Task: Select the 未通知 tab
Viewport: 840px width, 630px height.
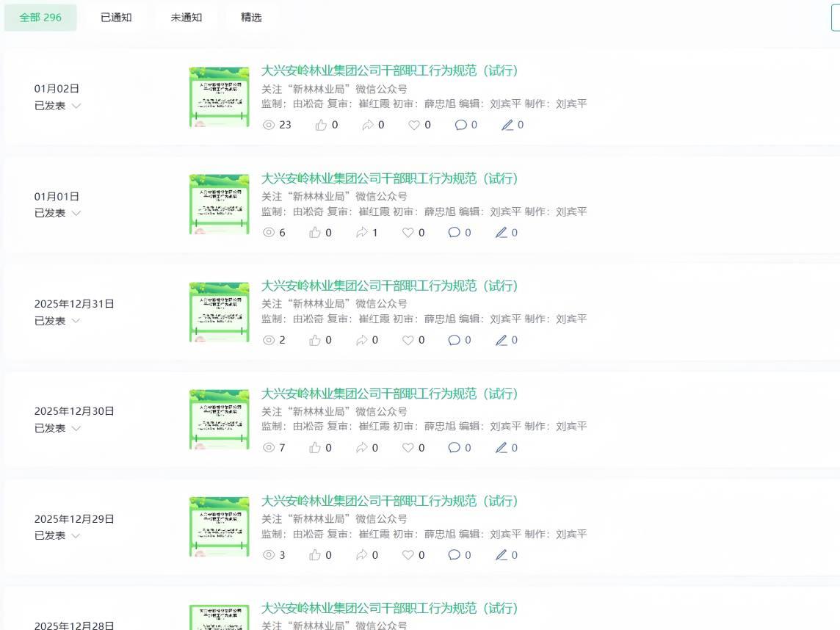Action: tap(187, 18)
